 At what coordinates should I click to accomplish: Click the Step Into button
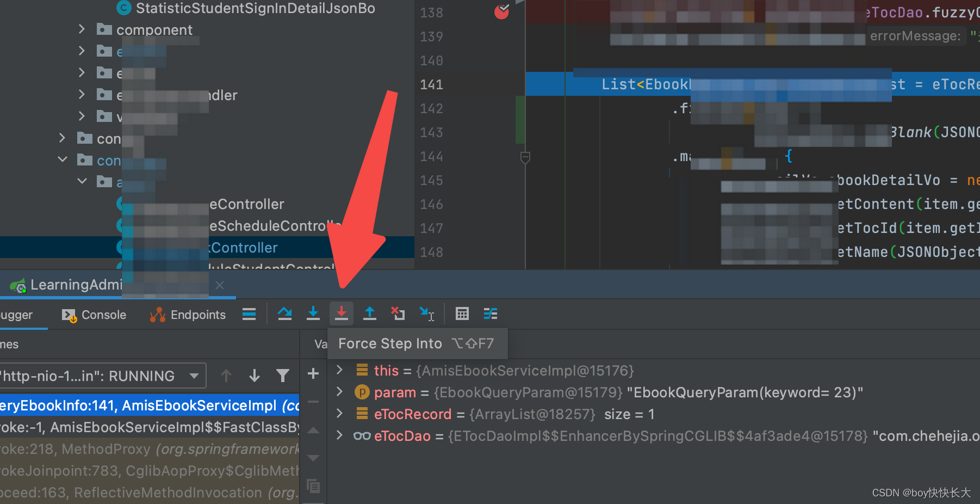click(x=313, y=314)
